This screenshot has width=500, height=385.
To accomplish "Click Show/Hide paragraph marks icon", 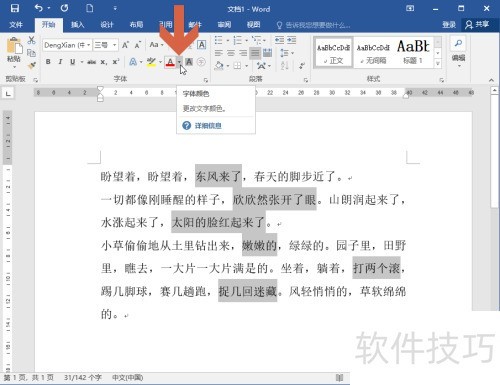I will tap(302, 66).
